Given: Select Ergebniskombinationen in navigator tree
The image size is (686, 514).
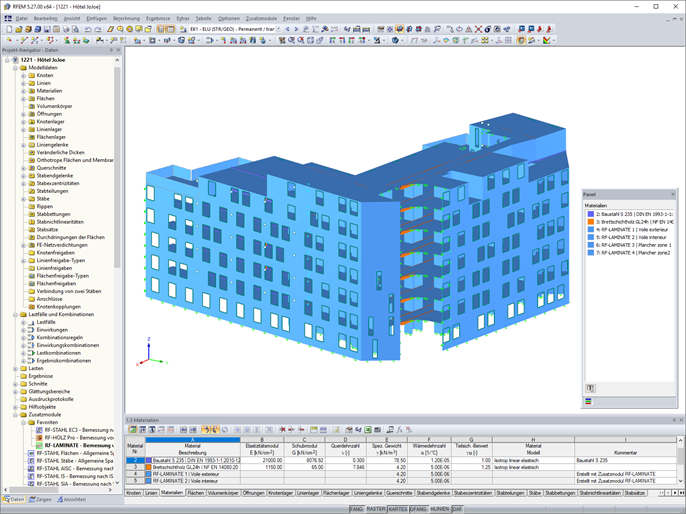Looking at the screenshot, I should click(x=63, y=361).
